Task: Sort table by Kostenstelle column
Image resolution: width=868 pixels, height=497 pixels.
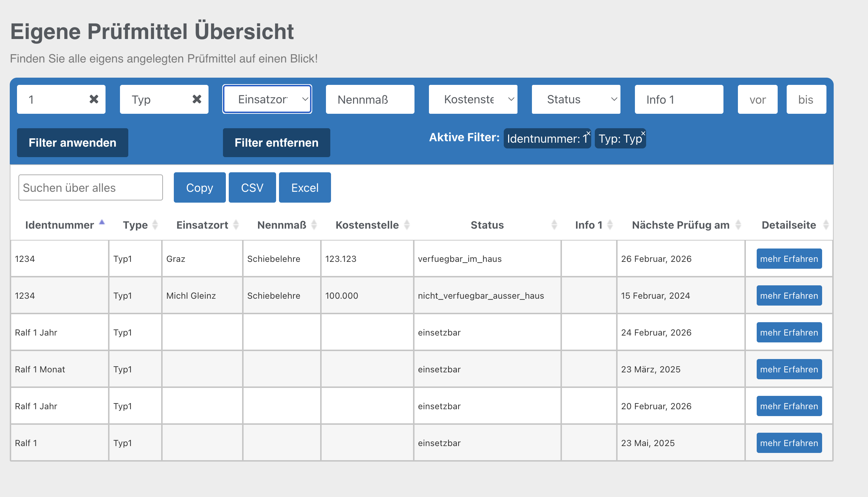Action: point(367,225)
